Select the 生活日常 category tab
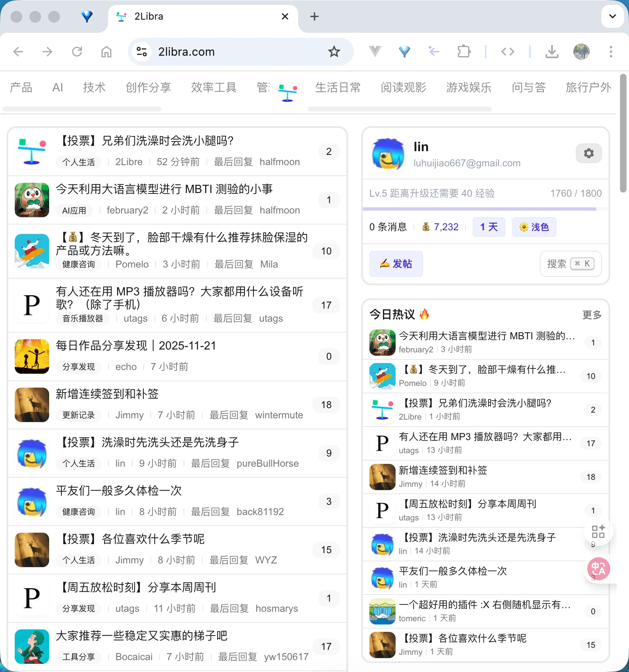Image resolution: width=629 pixels, height=672 pixels. click(x=338, y=87)
